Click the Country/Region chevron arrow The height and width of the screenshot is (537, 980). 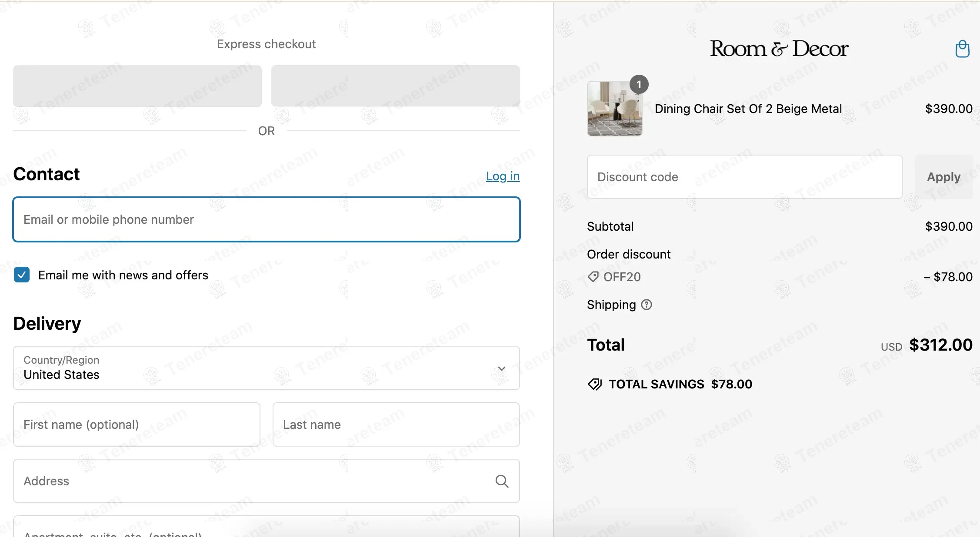click(501, 368)
